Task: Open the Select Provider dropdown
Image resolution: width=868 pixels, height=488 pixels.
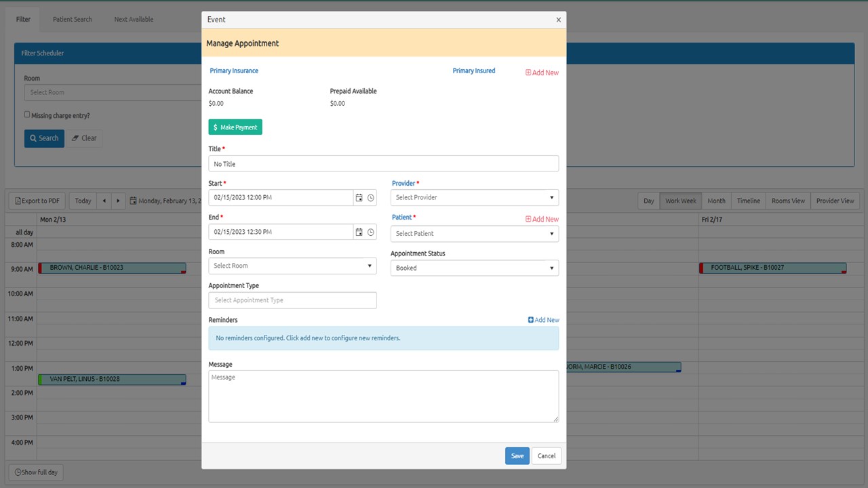Action: [x=474, y=197]
